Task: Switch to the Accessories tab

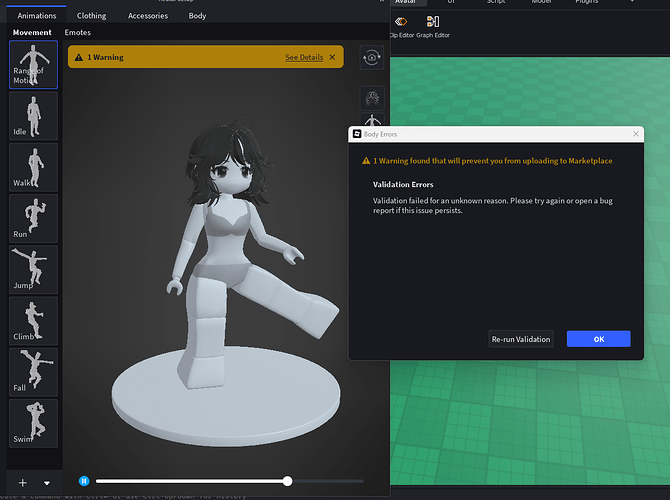Action: coord(148,16)
